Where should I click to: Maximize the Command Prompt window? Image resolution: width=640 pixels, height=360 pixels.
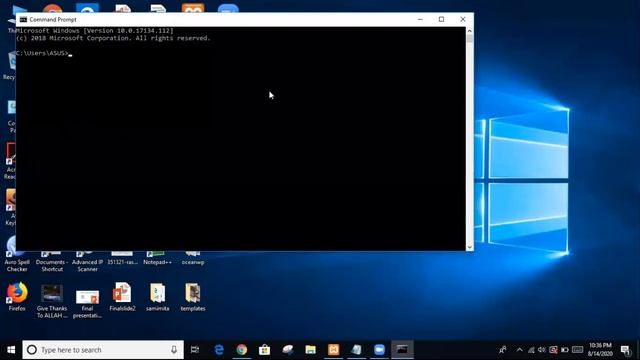pyautogui.click(x=441, y=20)
